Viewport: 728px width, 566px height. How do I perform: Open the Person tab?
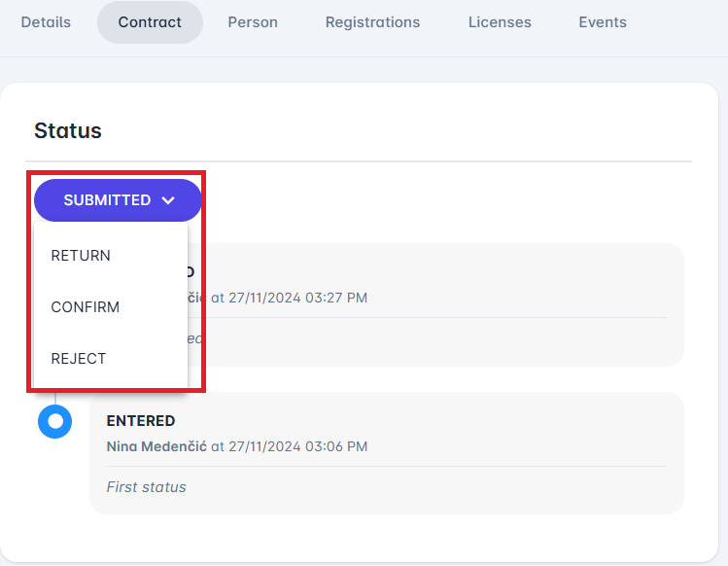(x=253, y=22)
